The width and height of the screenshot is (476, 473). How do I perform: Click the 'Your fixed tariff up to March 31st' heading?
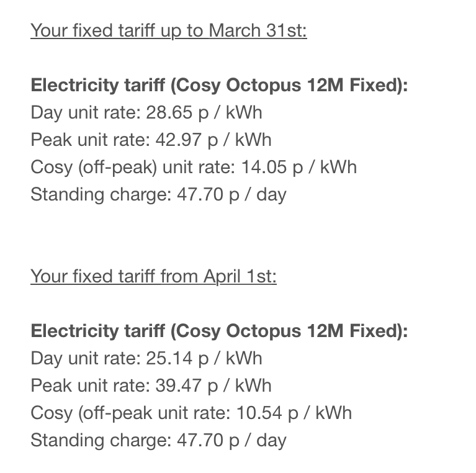(x=169, y=31)
